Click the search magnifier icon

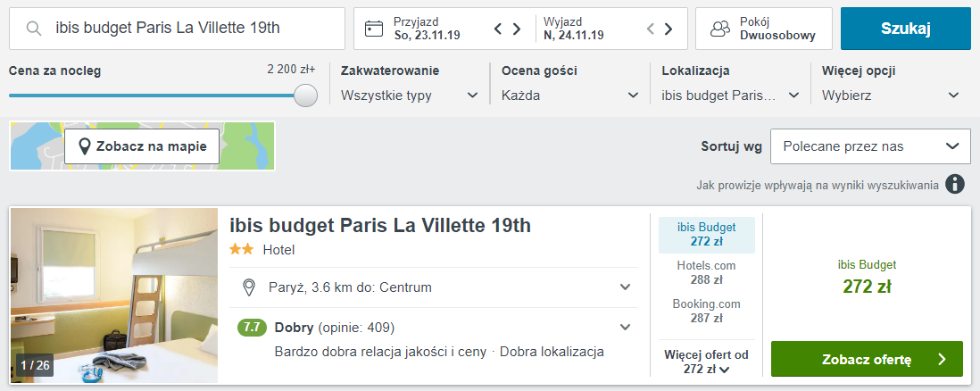click(x=35, y=29)
